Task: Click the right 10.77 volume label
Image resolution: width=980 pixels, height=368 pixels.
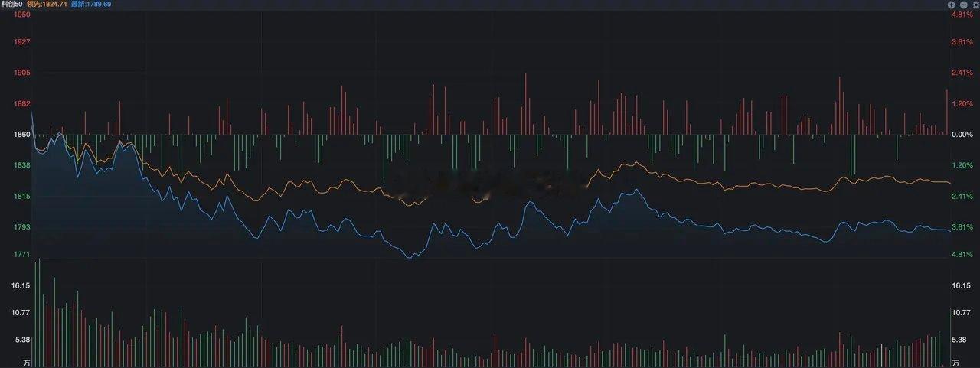Action: 961,313
